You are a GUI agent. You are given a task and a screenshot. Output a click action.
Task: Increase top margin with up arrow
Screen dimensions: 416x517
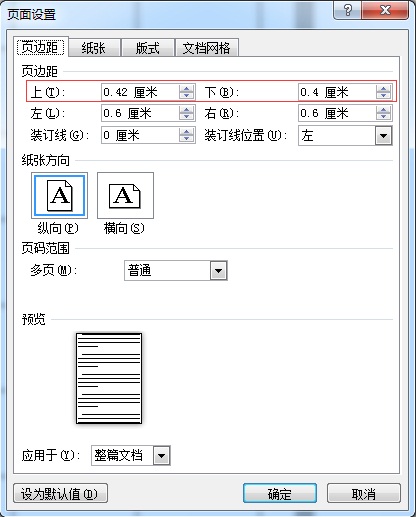[187, 88]
